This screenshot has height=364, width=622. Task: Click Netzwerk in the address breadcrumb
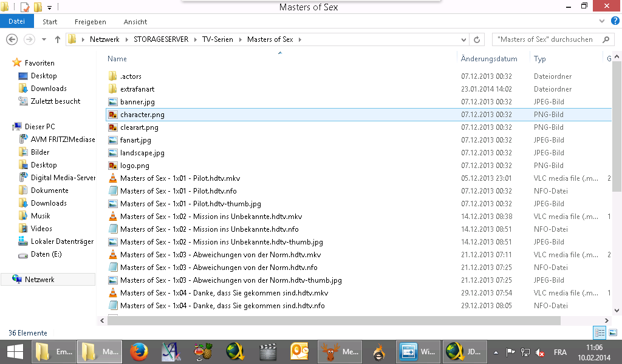[104, 39]
